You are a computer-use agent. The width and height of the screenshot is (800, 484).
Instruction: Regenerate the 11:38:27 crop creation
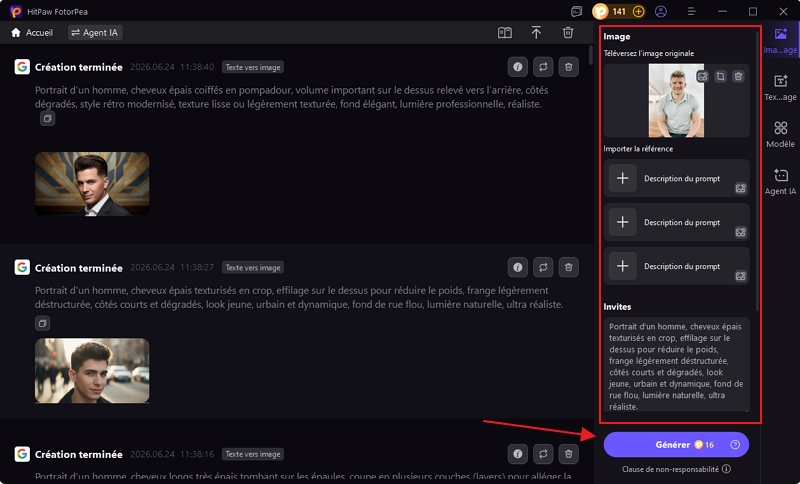pos(543,267)
